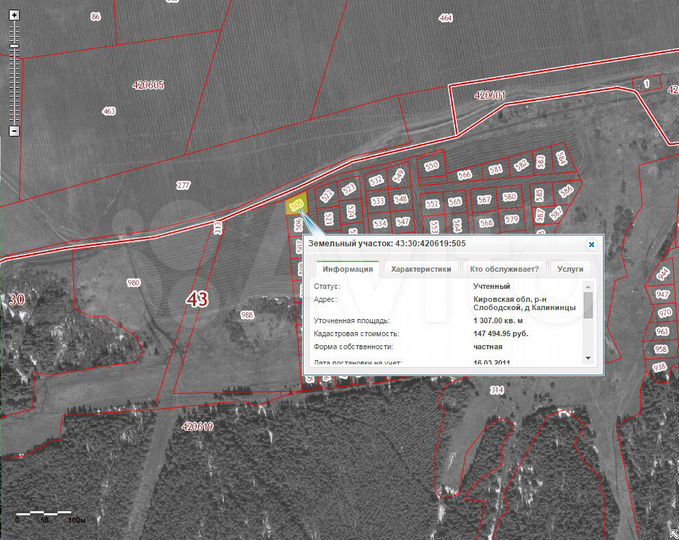The image size is (679, 540).
Task: Select parcel 463 on the map
Action: click(x=109, y=111)
